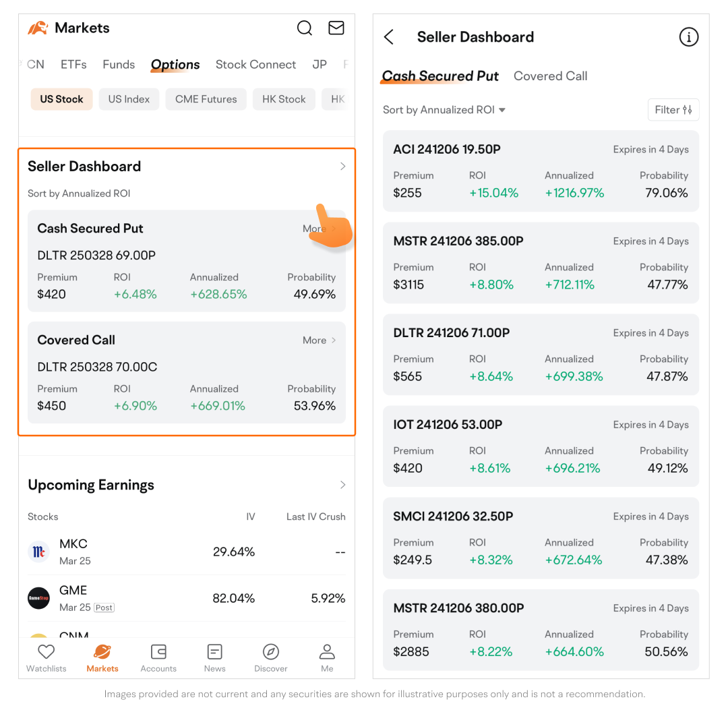This screenshot has width=728, height=708.
Task: Open the ACI 241206 19.50P option card
Action: (541, 171)
